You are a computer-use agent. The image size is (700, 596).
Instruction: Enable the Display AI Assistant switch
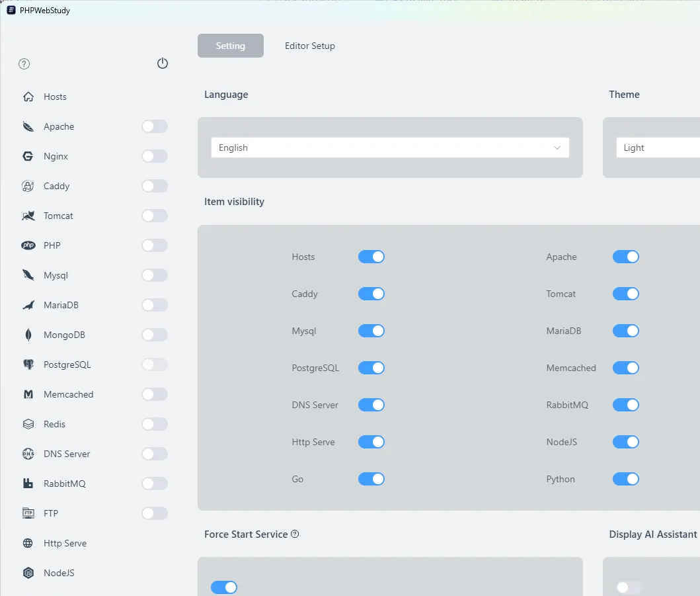[x=629, y=587]
